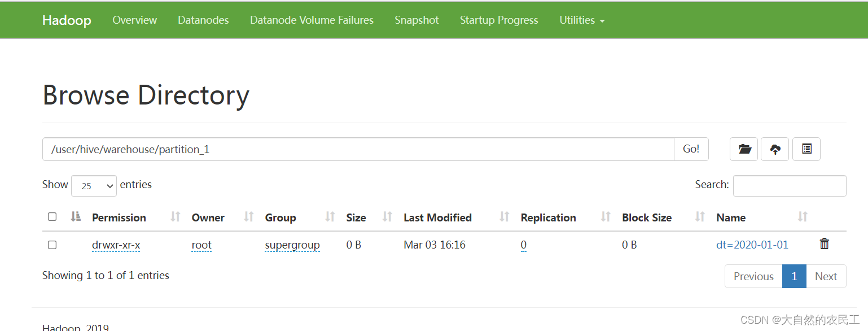Open the dt=2020-01-01 directory link
Image resolution: width=868 pixels, height=331 pixels.
pos(752,245)
